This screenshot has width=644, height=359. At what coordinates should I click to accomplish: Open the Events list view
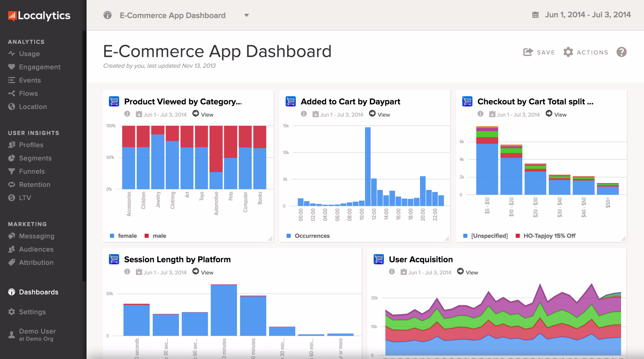30,80
